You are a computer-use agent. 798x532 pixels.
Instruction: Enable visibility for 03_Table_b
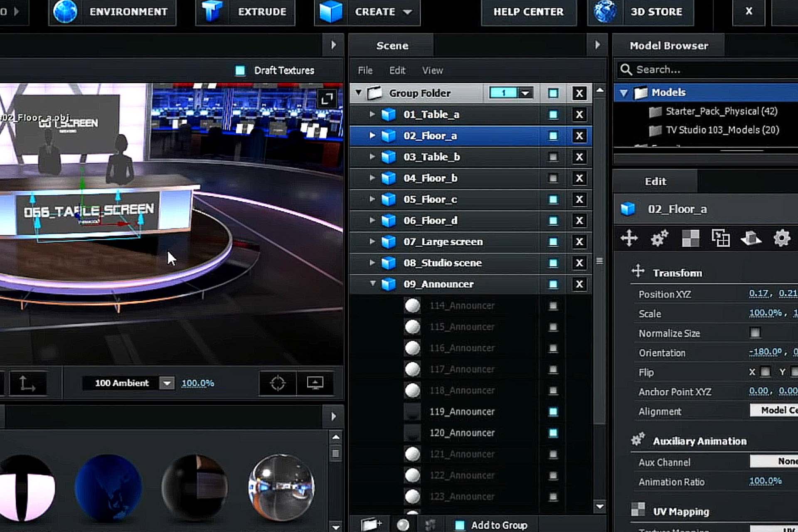[553, 157]
